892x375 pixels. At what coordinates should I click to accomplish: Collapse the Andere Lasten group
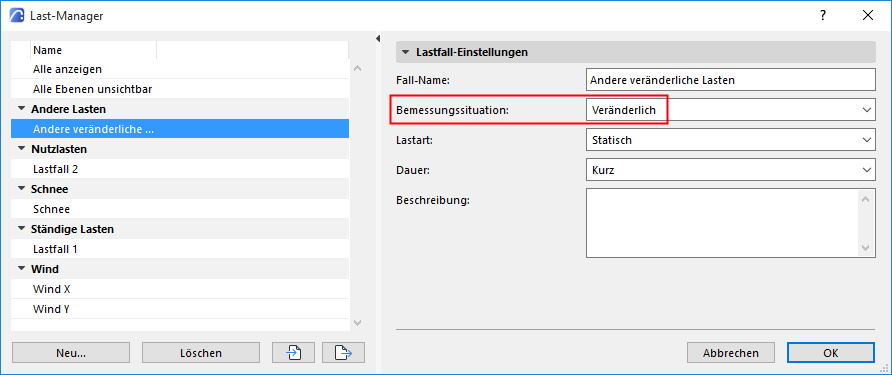pyautogui.click(x=22, y=109)
